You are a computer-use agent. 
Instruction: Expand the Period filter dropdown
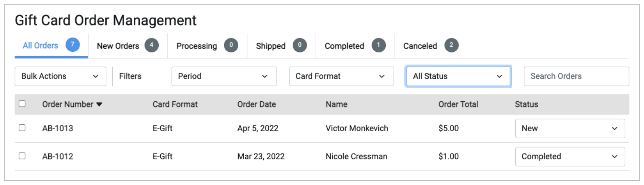224,76
